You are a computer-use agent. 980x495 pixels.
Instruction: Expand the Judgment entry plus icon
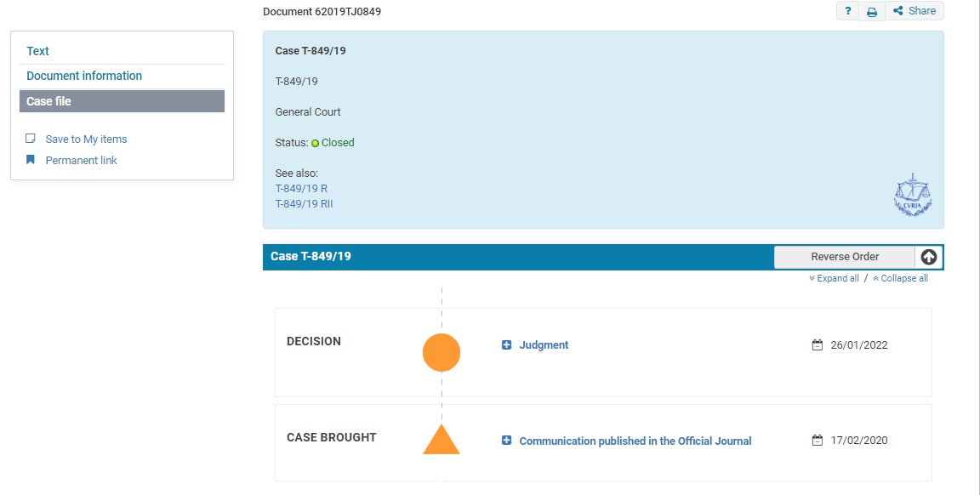tap(506, 345)
